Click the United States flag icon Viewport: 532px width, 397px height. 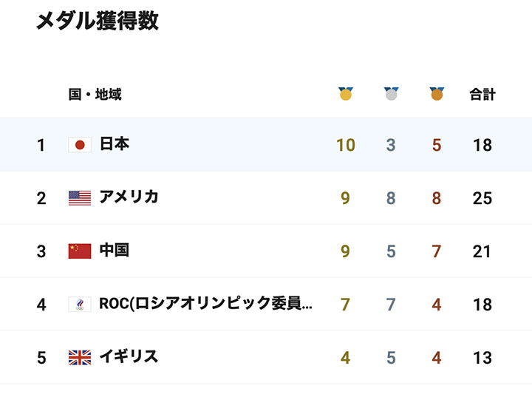(80, 198)
